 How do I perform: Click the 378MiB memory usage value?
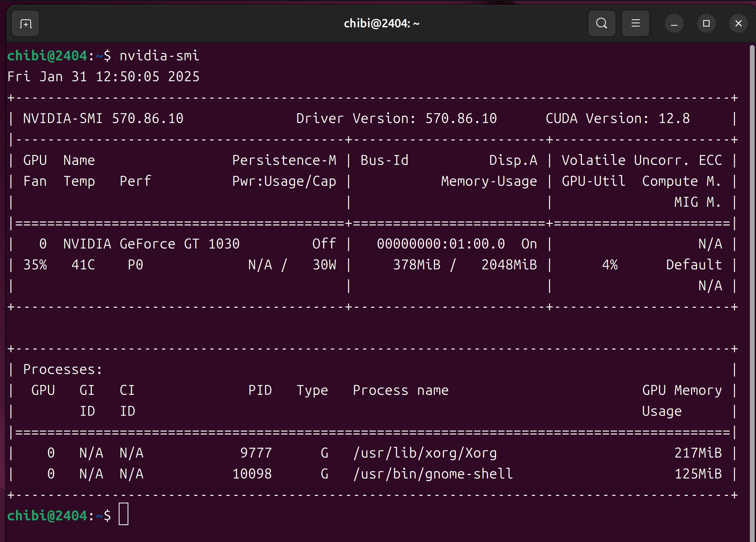[417, 265]
